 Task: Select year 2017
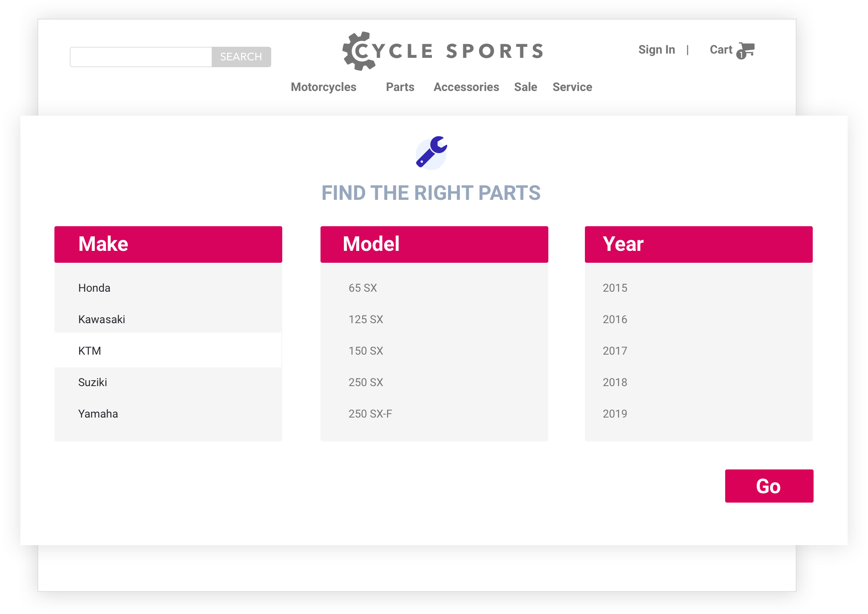click(615, 351)
